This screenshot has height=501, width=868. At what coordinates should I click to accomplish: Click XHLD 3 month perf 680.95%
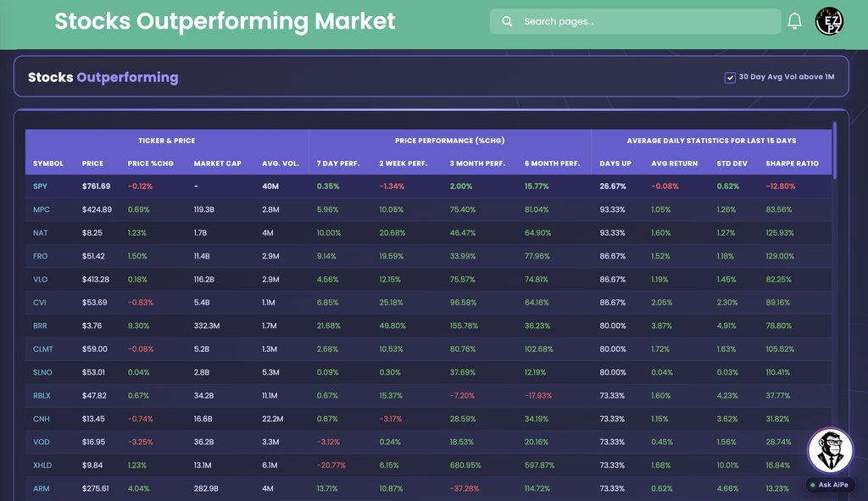click(x=465, y=465)
